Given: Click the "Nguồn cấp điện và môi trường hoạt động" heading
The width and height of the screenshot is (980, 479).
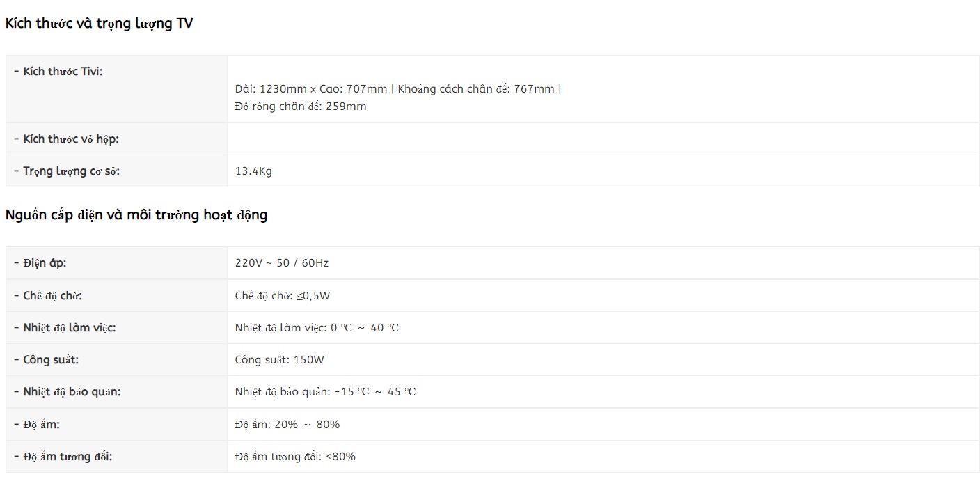Looking at the screenshot, I should [x=136, y=215].
